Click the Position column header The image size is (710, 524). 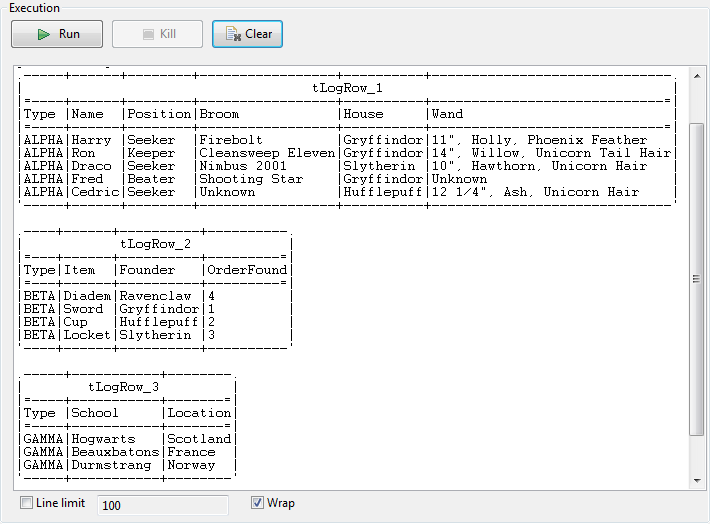[159, 114]
